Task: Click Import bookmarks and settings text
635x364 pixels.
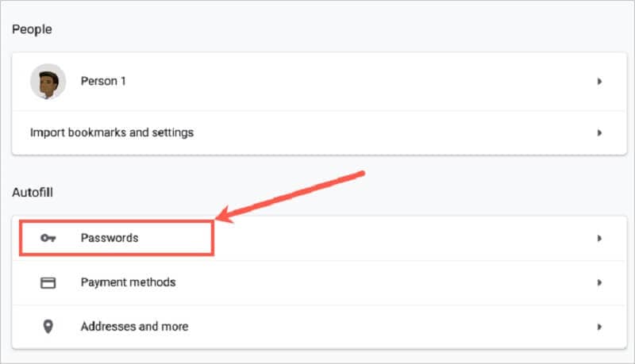Action: tap(111, 132)
